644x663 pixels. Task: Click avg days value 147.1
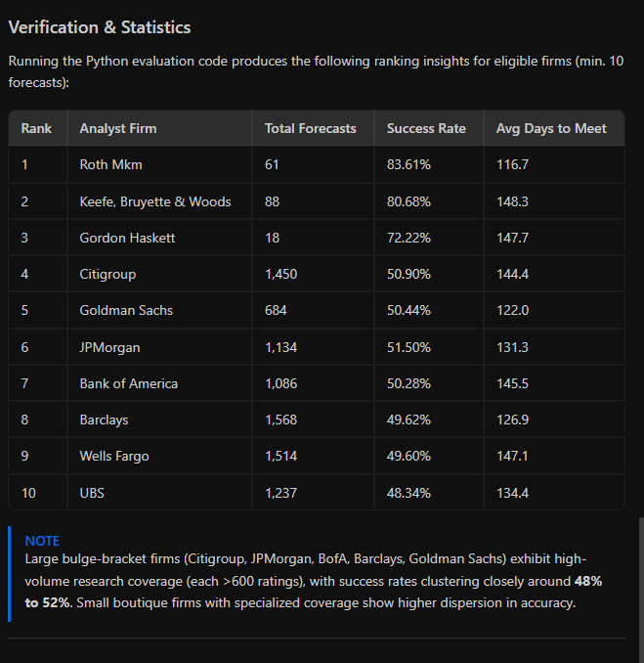[x=512, y=457]
